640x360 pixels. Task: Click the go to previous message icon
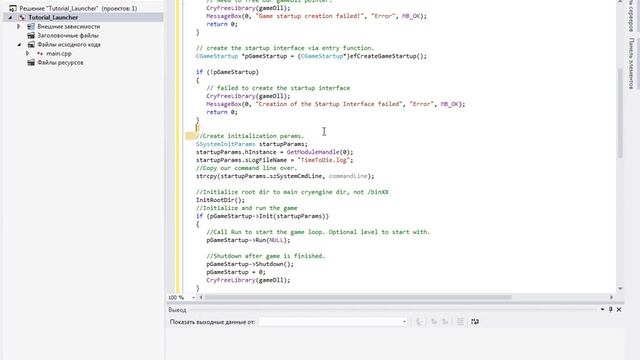pyautogui.click(x=434, y=322)
